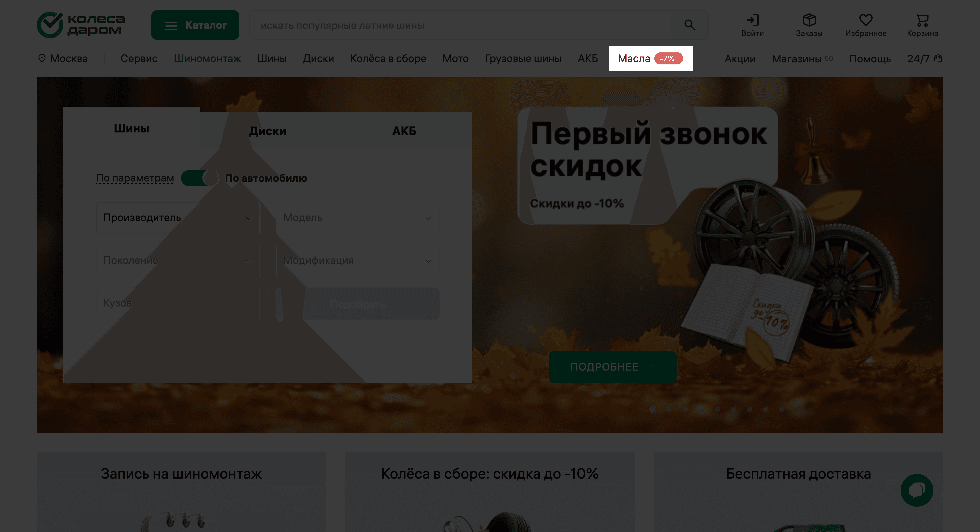The image size is (980, 532).
Task: Open the Заказы orders box icon
Action: [x=809, y=20]
